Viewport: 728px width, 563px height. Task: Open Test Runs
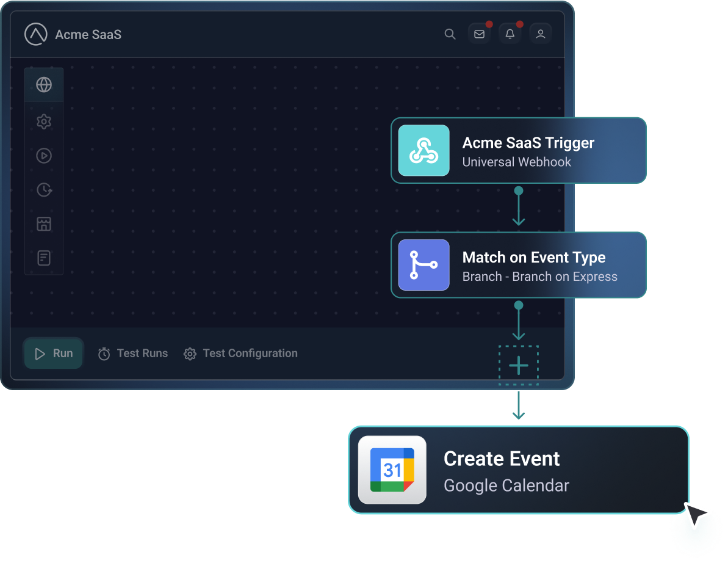[132, 353]
